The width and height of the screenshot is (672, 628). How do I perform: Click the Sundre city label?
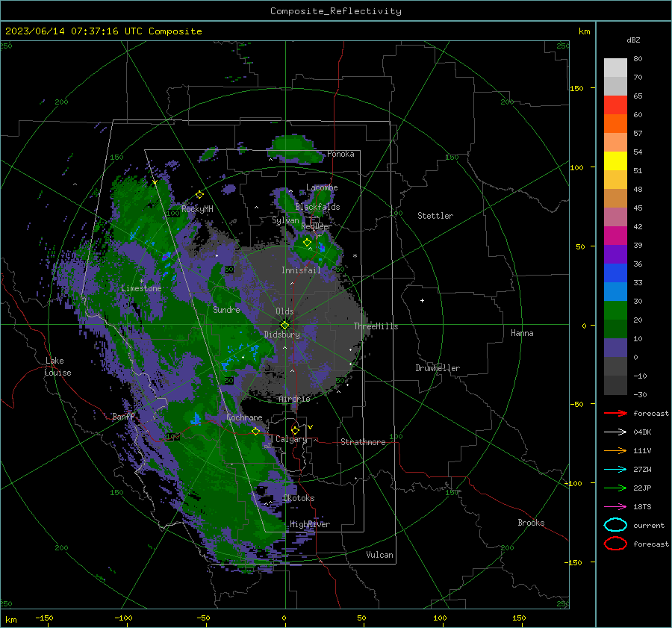(x=227, y=309)
